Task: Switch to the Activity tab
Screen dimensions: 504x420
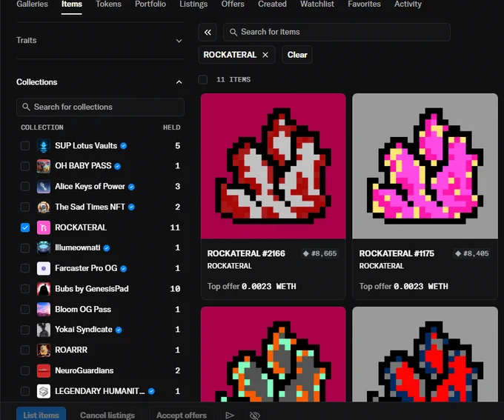Action: [408, 4]
